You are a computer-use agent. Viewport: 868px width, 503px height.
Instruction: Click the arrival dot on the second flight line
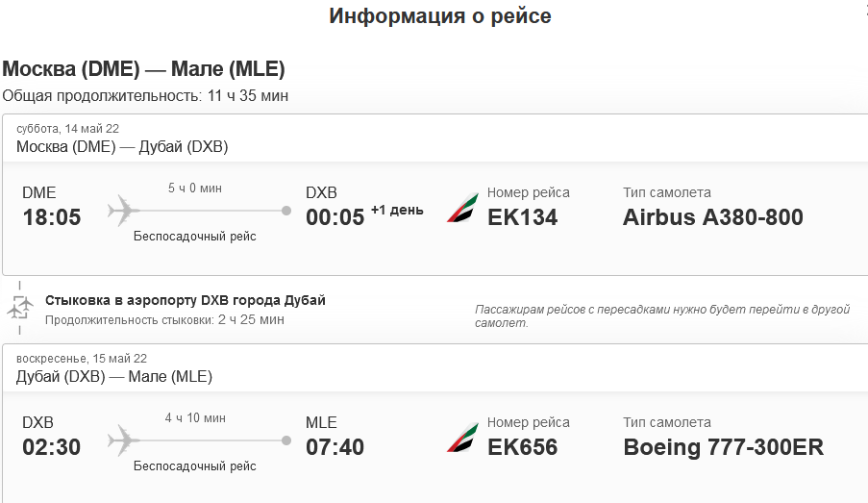click(x=285, y=440)
